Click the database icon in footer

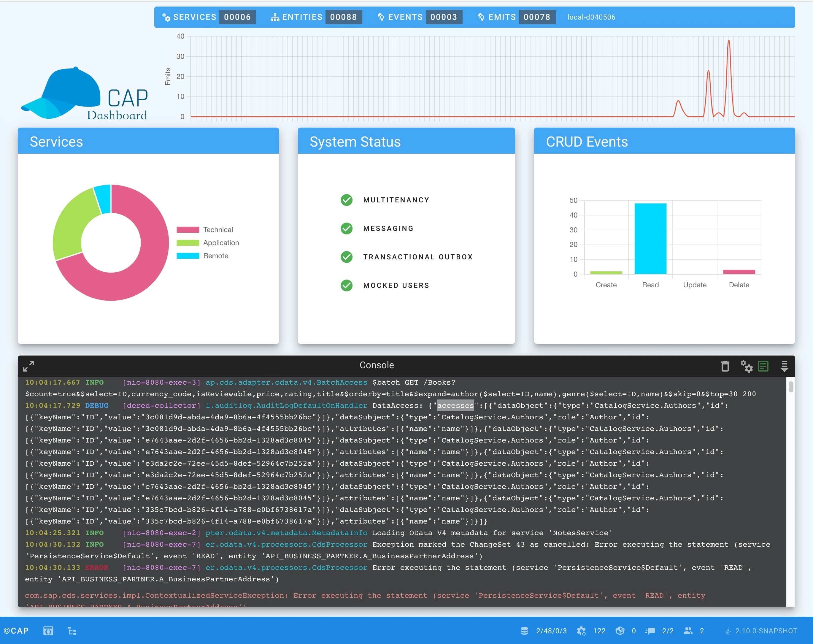524,631
